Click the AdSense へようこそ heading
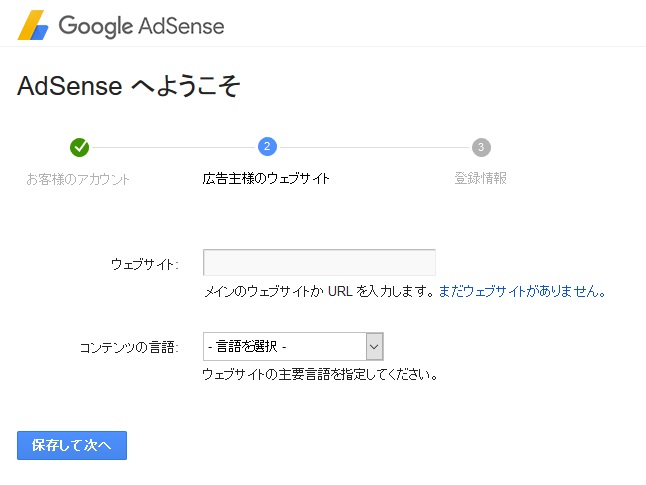 [129, 86]
